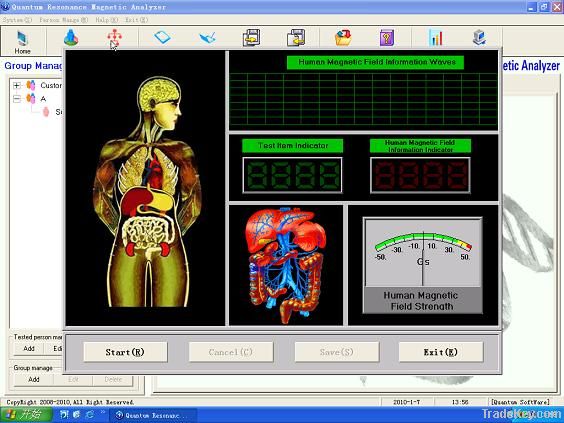
Task: Select the A group in tree
Action: (43, 99)
